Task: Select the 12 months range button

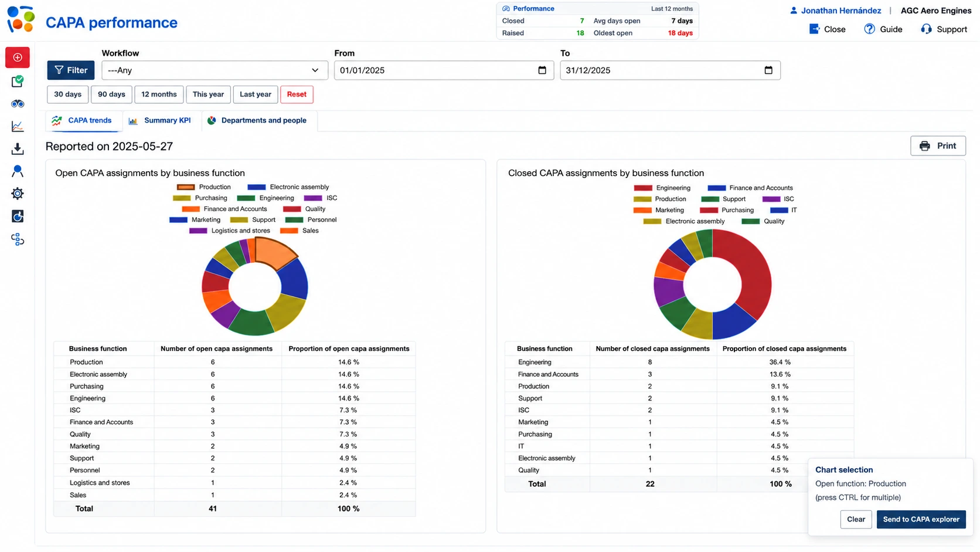Action: point(159,94)
